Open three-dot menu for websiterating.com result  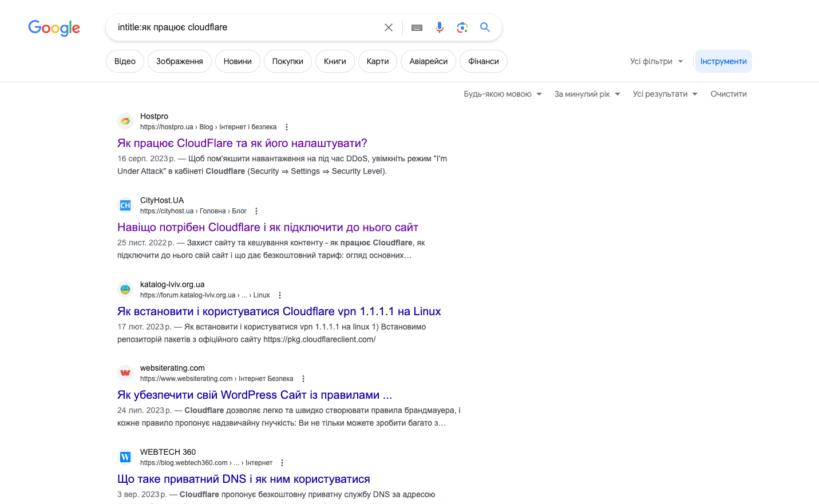(x=303, y=379)
